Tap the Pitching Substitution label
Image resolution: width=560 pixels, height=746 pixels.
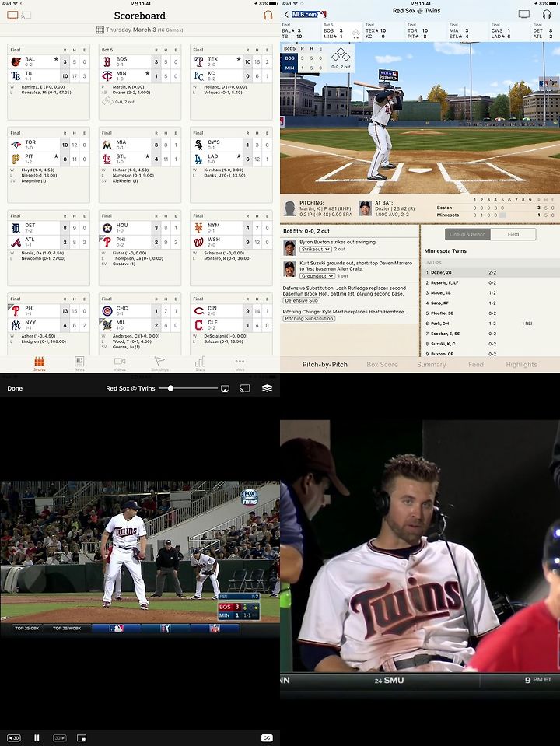pyautogui.click(x=310, y=319)
